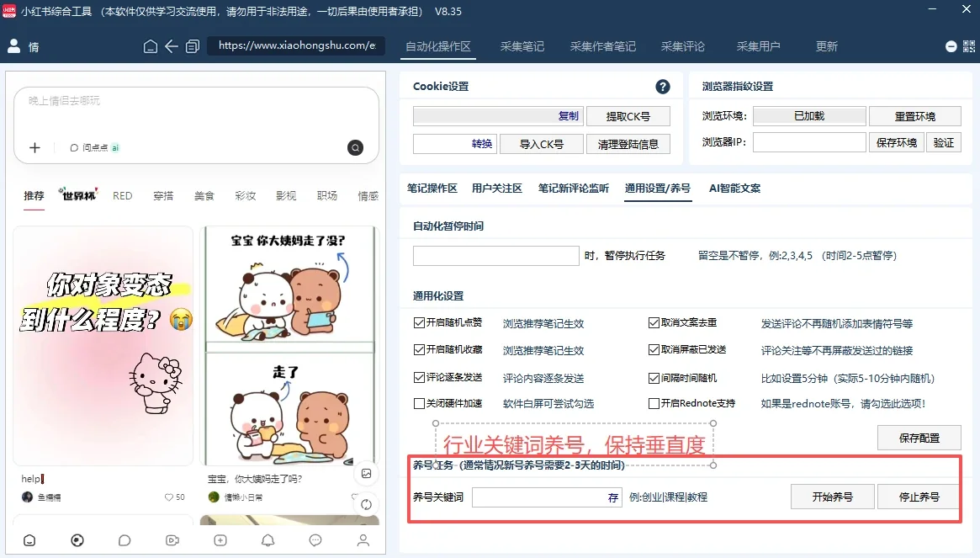Click the 提取CK号 button
Viewport: 980px width, 558px height.
pyautogui.click(x=628, y=116)
